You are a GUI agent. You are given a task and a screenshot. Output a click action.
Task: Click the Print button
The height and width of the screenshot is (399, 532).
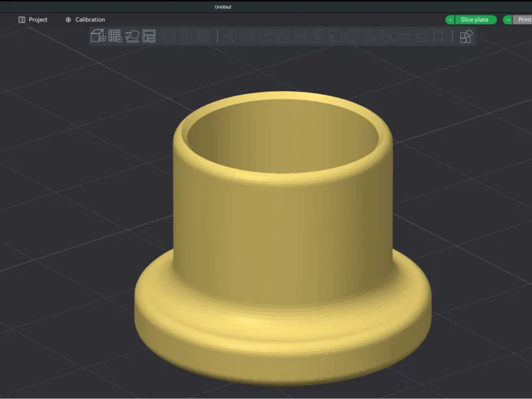tap(524, 20)
